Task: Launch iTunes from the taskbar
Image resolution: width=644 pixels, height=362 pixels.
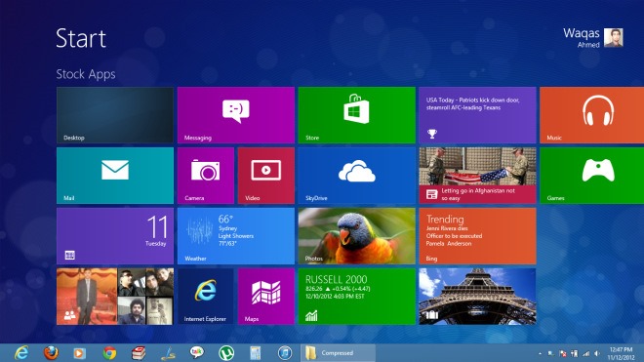Action: (285, 353)
